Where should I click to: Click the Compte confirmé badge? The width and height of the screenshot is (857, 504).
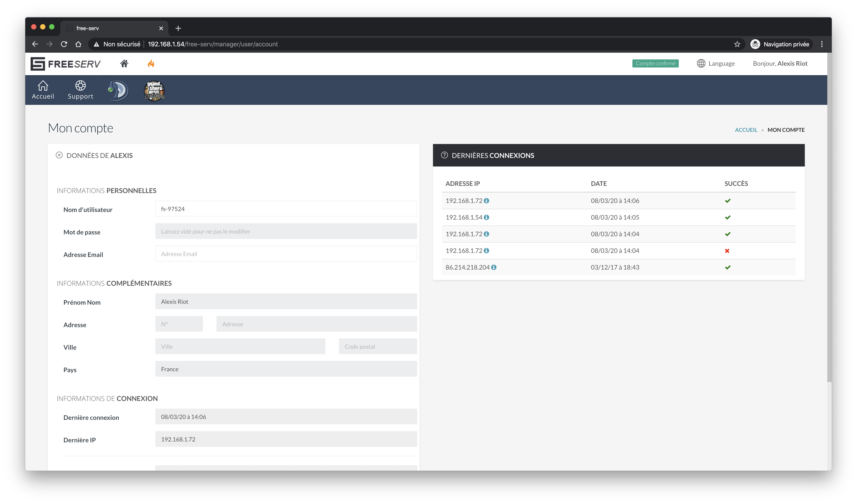tap(655, 64)
